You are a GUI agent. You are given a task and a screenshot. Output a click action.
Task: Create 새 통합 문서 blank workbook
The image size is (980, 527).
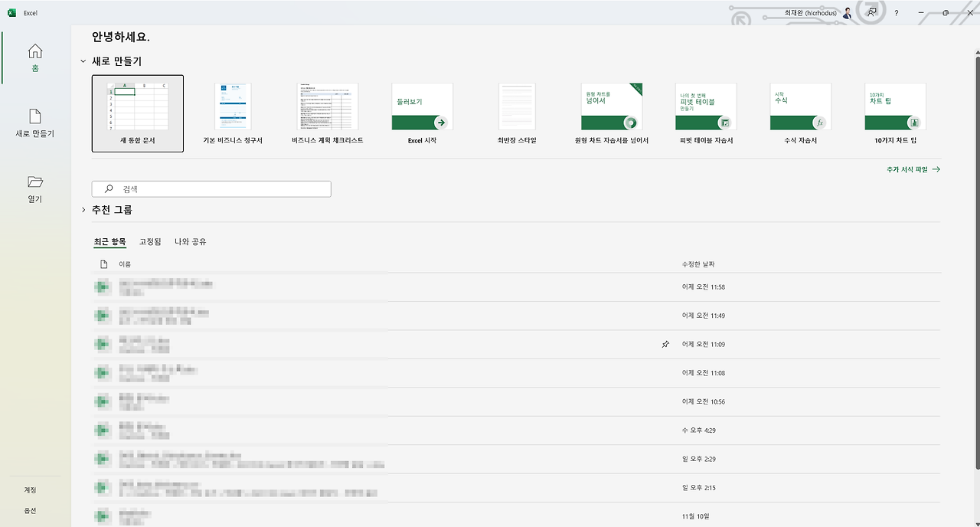tap(138, 113)
